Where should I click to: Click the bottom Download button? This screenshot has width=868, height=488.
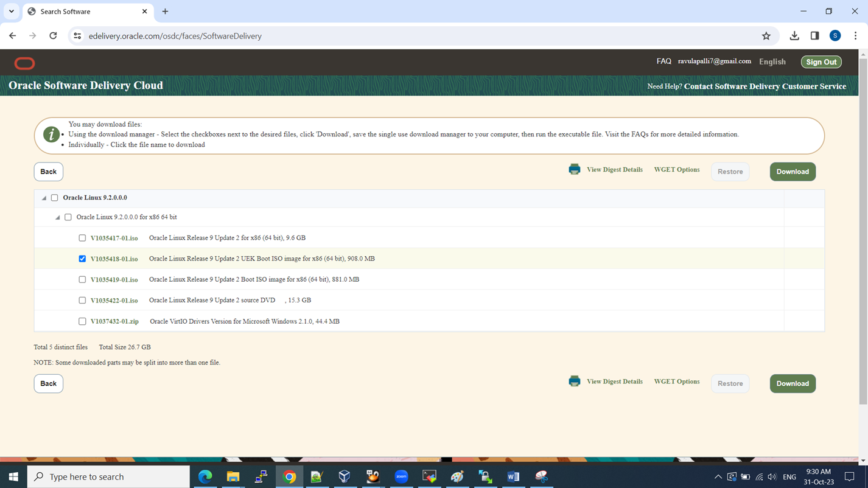point(793,383)
